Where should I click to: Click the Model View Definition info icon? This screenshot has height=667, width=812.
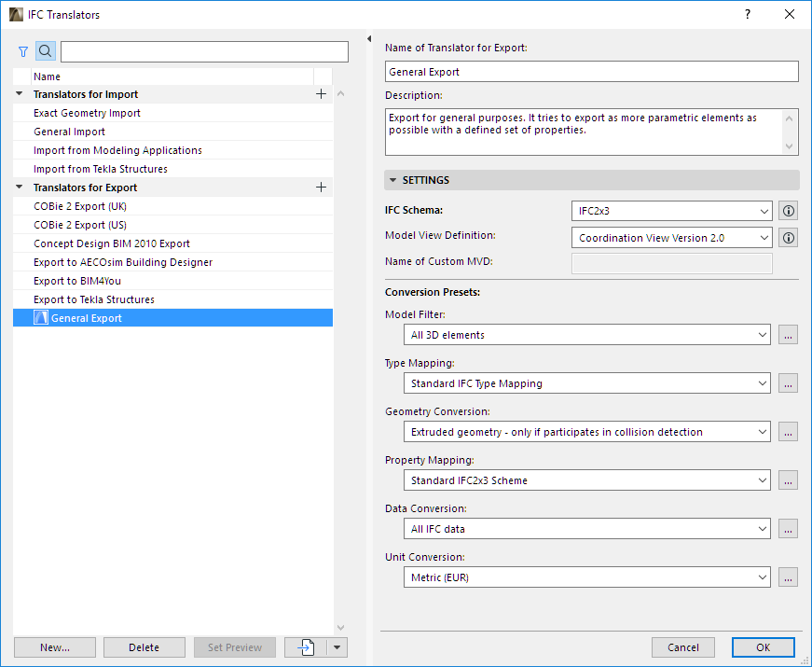pyautogui.click(x=789, y=238)
